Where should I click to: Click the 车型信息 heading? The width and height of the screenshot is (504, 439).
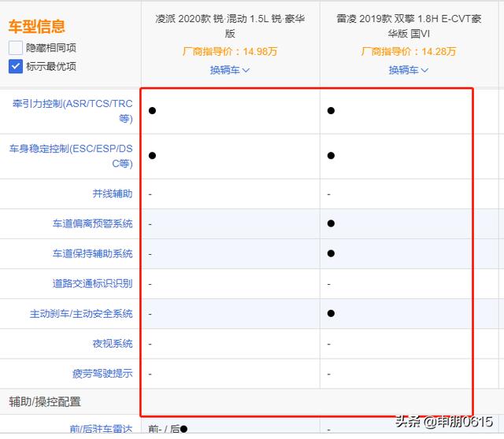(37, 27)
